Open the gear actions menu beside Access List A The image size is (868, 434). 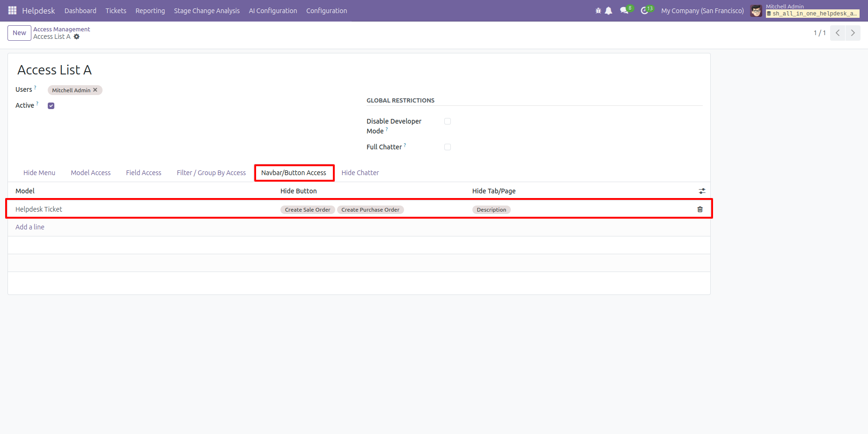77,37
